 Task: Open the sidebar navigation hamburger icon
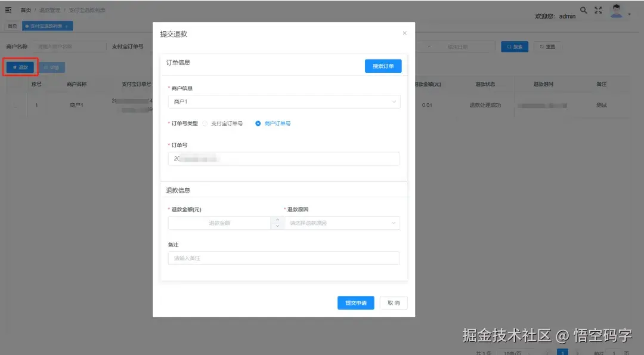tap(8, 10)
